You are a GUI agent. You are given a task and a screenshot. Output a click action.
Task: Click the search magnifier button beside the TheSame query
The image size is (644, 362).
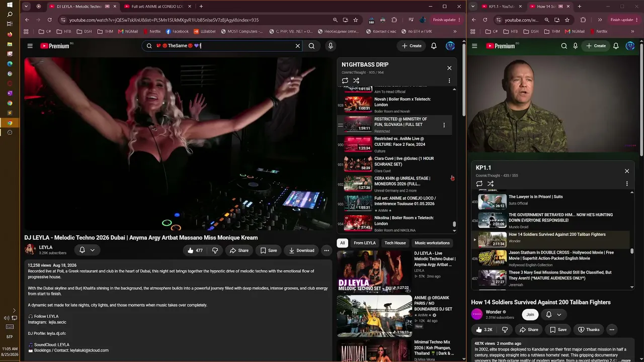point(311,46)
